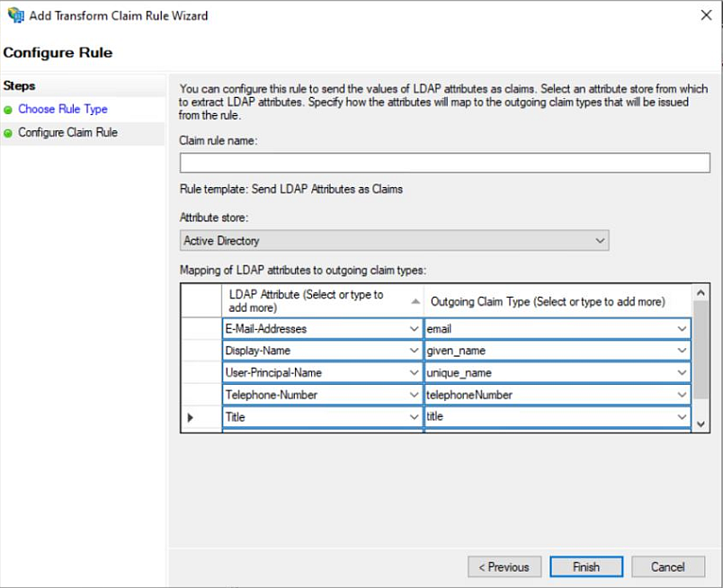Expand the email outgoing claim type dropdown
Image resolution: width=723 pixels, height=588 pixels.
682,329
